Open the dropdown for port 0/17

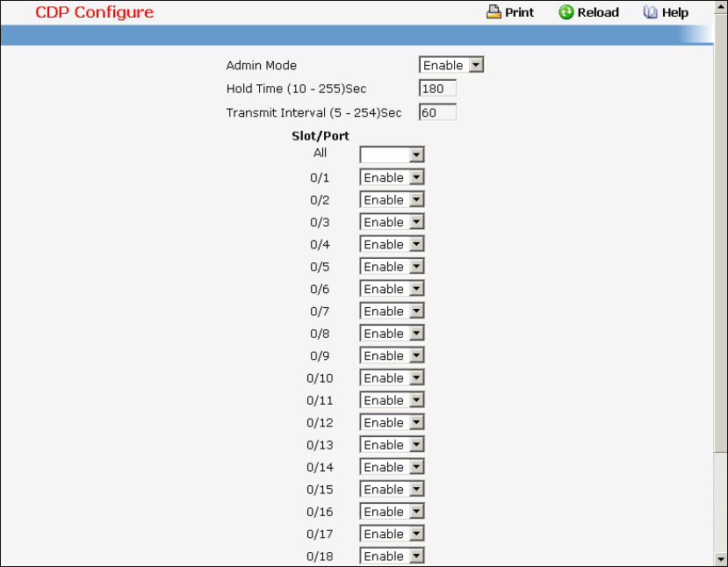tap(392, 534)
